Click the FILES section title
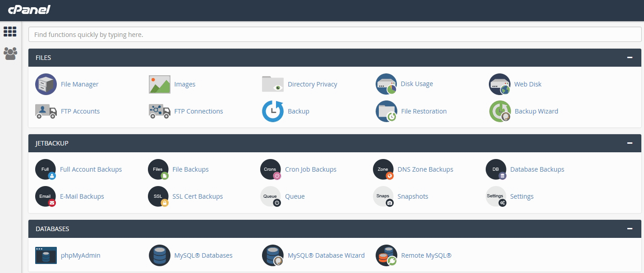This screenshot has width=644, height=273. tap(43, 58)
